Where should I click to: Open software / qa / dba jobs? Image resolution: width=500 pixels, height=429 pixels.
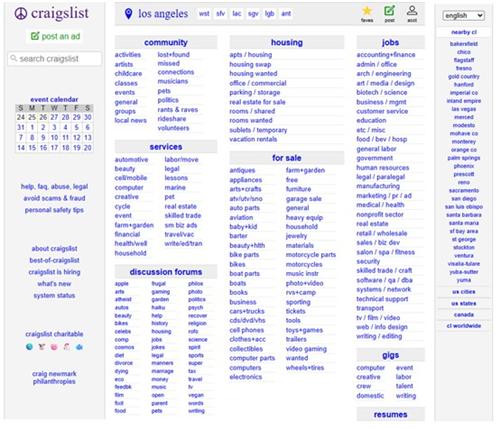point(385,280)
